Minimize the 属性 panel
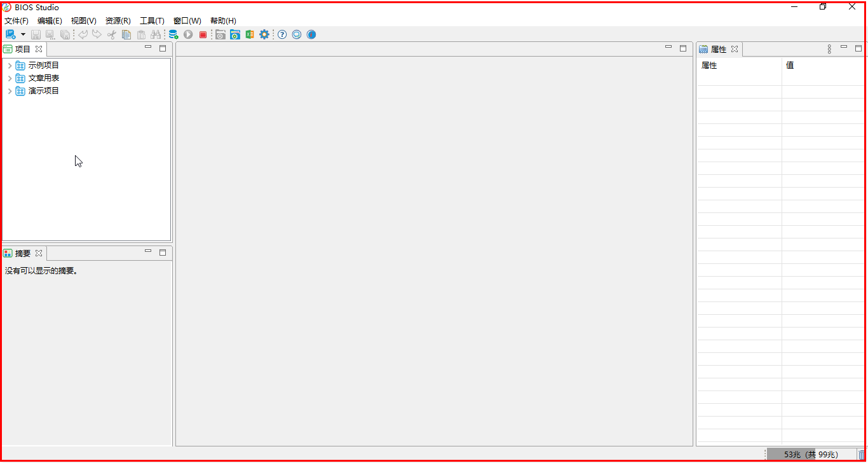 pyautogui.click(x=844, y=48)
